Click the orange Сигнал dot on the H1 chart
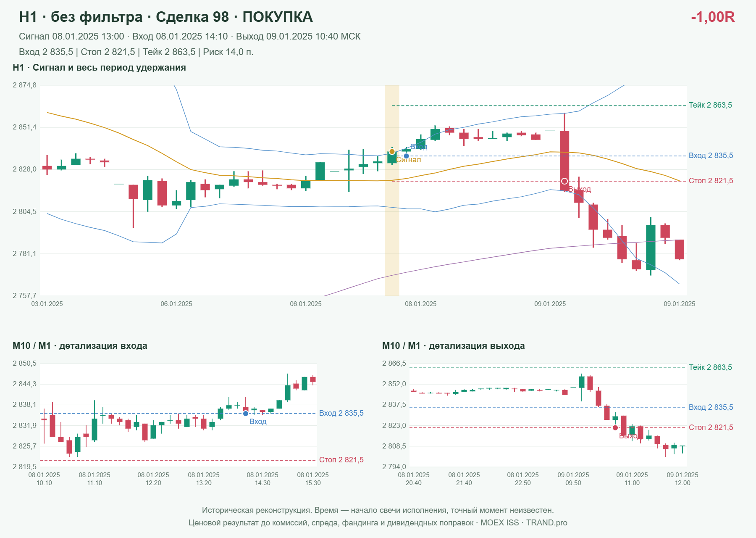 point(392,151)
